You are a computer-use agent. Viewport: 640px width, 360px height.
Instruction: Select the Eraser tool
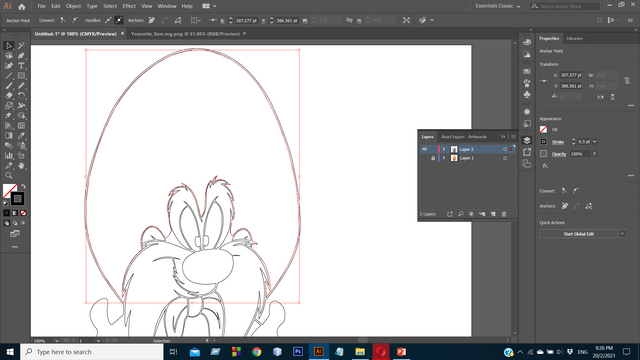(9, 96)
